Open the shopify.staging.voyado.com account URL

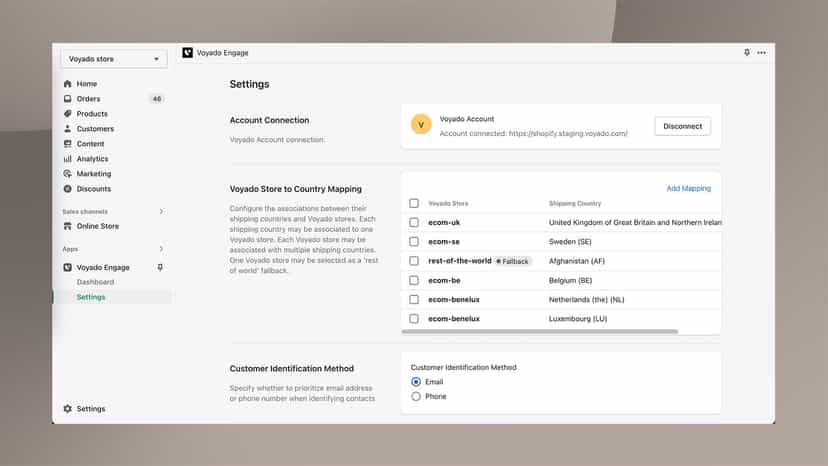568,134
